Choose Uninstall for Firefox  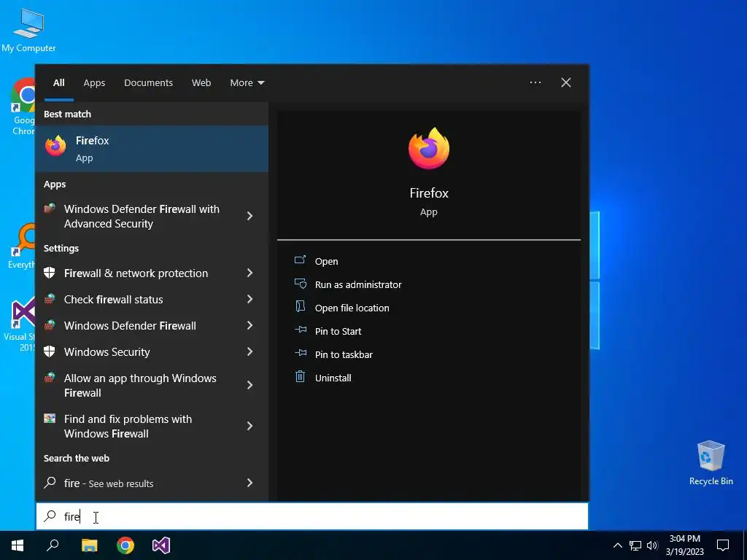tap(333, 378)
